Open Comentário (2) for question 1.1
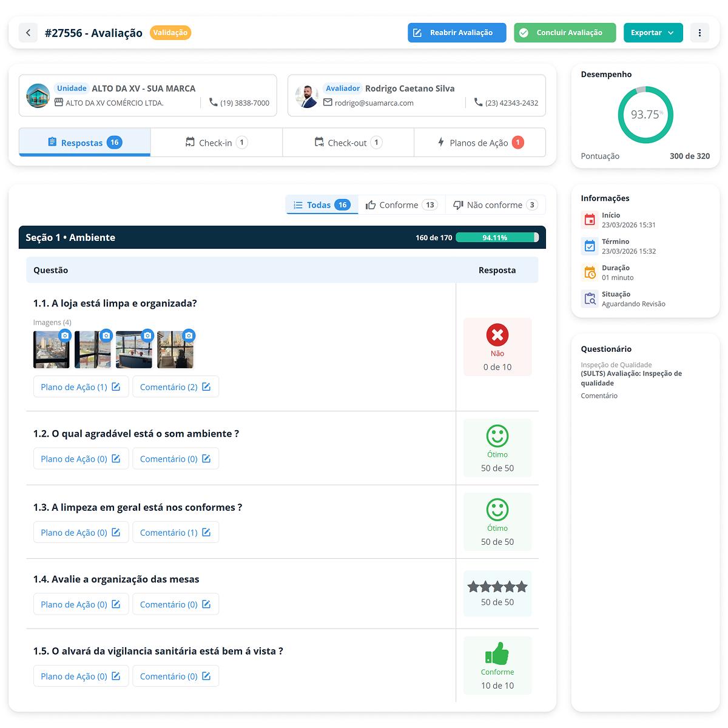 click(175, 386)
